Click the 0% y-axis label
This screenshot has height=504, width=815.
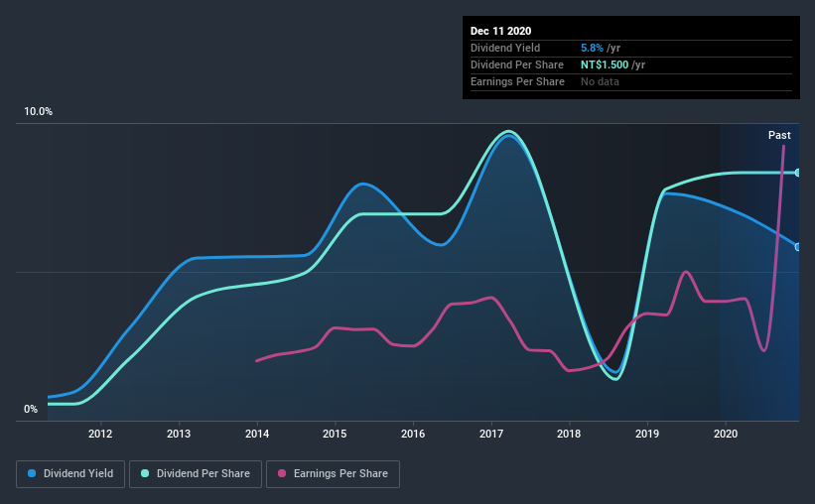[x=31, y=409]
